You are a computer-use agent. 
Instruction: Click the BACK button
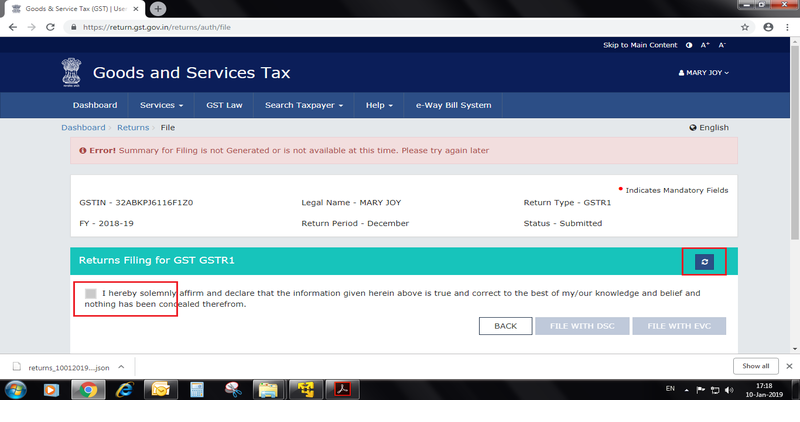(505, 326)
